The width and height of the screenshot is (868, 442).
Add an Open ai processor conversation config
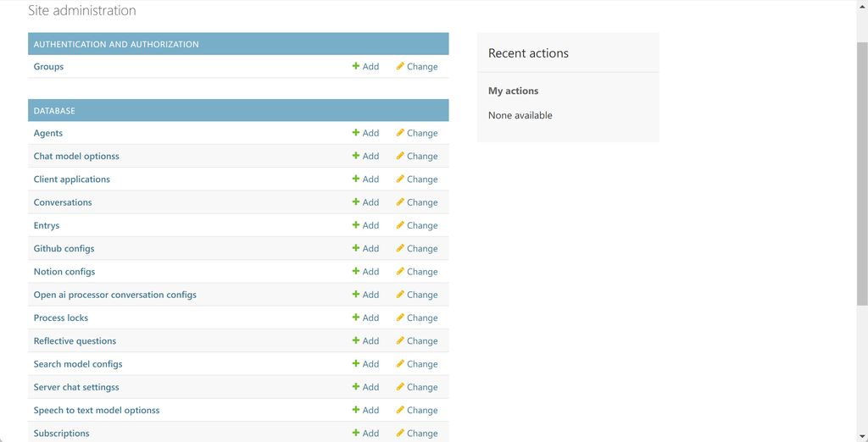pos(365,295)
